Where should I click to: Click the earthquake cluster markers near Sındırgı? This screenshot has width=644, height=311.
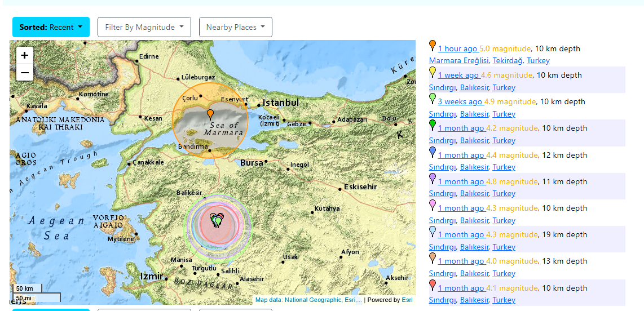[x=217, y=220]
